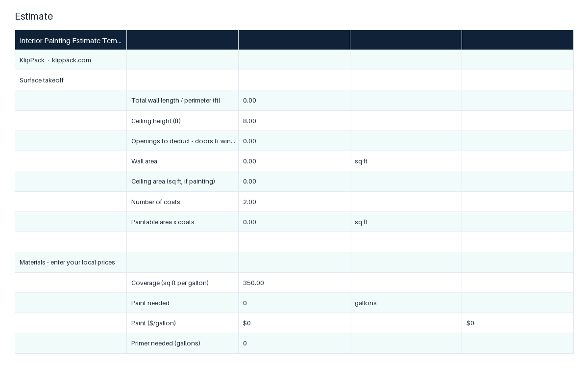Click the Coverage (sq ft per gallon) label
The width and height of the screenshot is (588, 368).
point(170,283)
